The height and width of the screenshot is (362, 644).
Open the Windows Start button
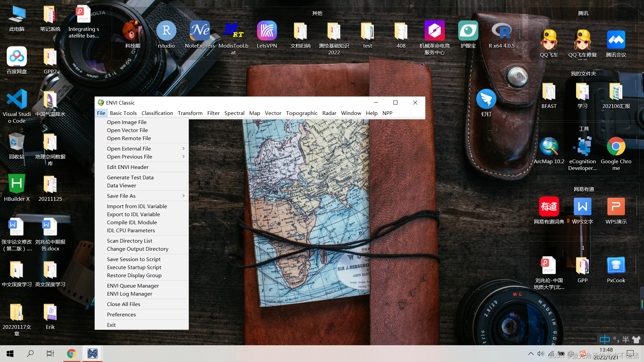coord(10,354)
